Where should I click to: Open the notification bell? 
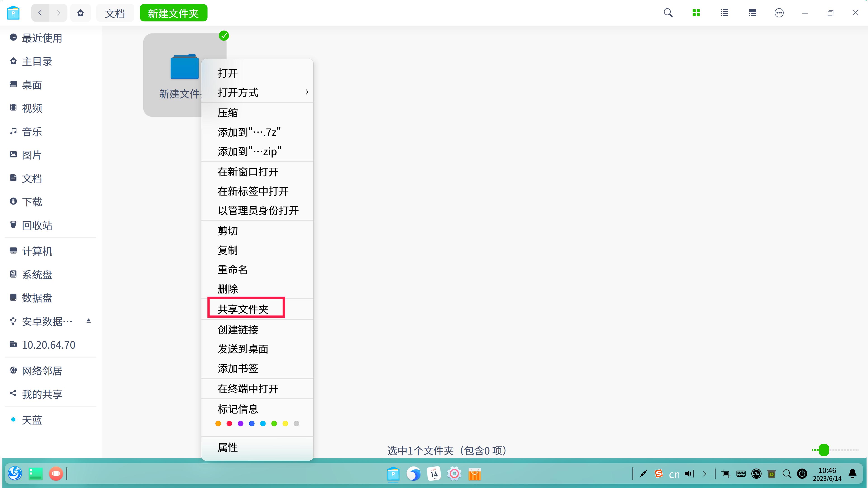pos(852,474)
